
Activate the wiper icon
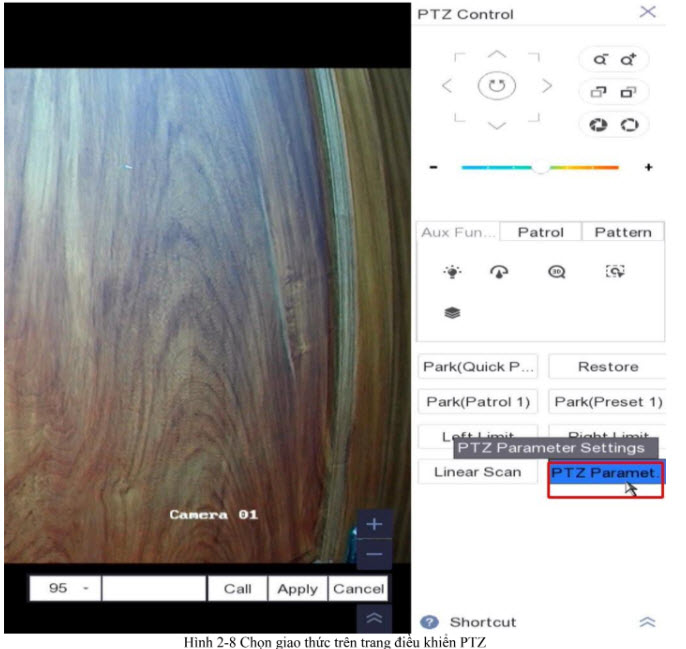[498, 272]
